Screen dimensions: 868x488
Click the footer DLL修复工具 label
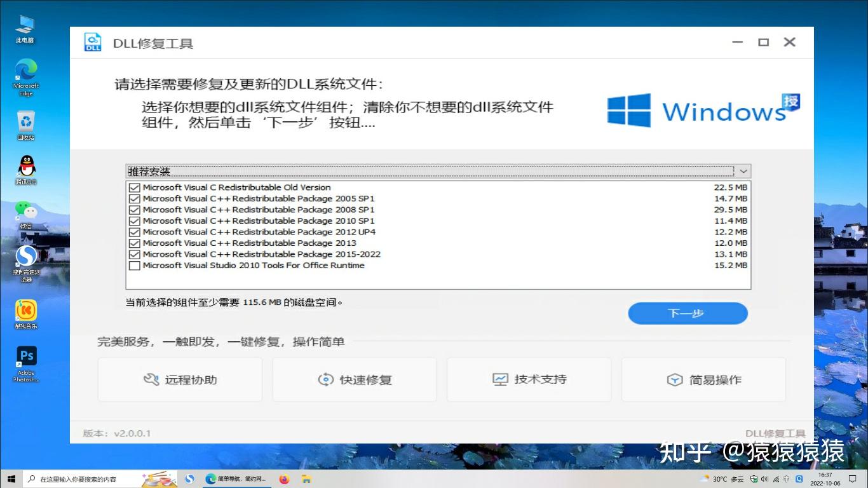pos(775,433)
